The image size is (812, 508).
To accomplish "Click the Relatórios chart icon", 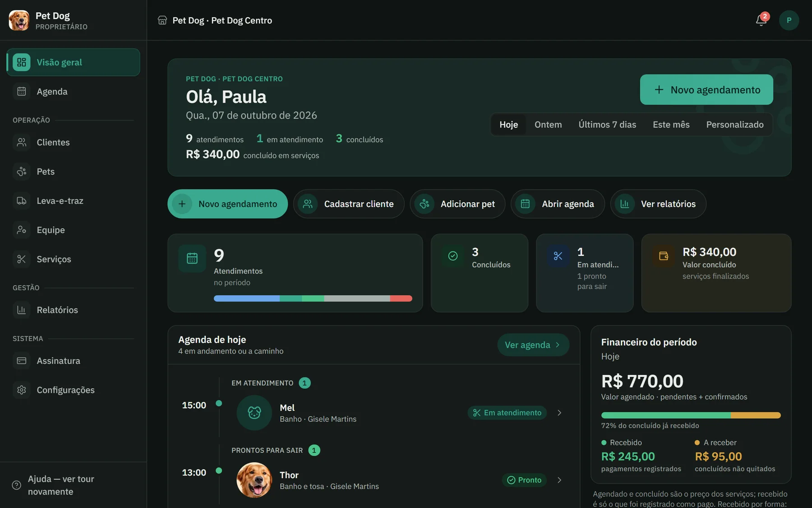I will (21, 310).
